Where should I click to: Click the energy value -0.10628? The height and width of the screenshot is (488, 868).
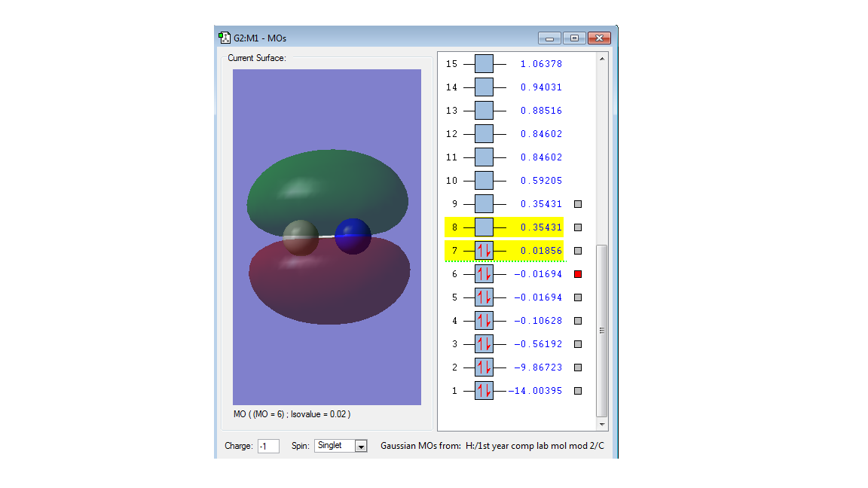click(x=538, y=320)
